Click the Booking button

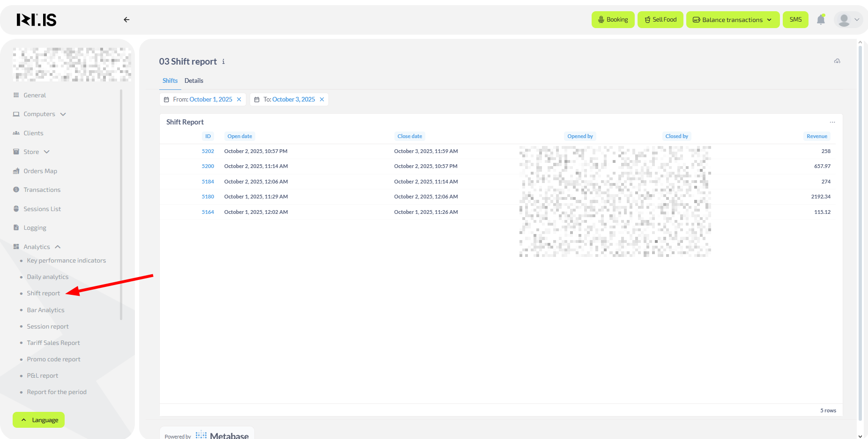[613, 20]
